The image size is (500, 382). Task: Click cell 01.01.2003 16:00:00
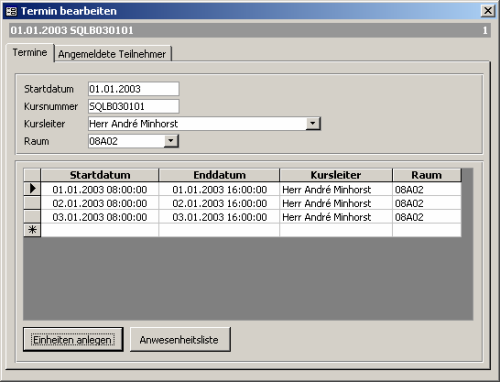[x=219, y=189]
